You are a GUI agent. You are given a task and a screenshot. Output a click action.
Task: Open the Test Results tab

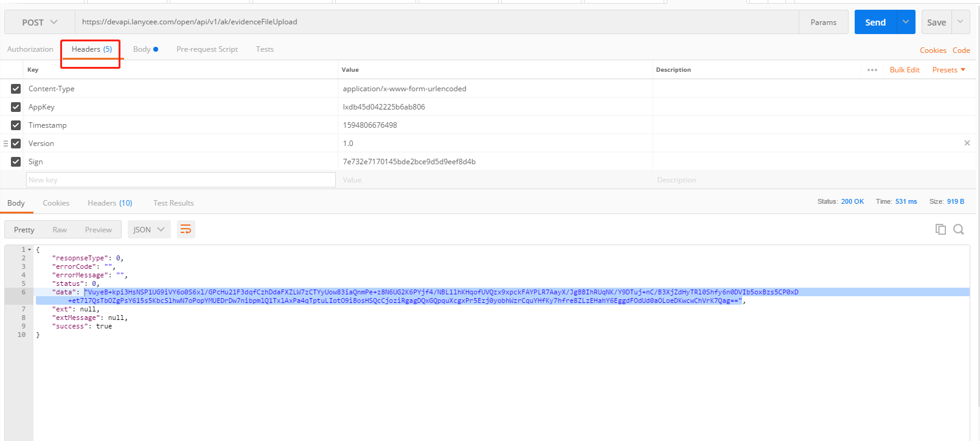(173, 203)
